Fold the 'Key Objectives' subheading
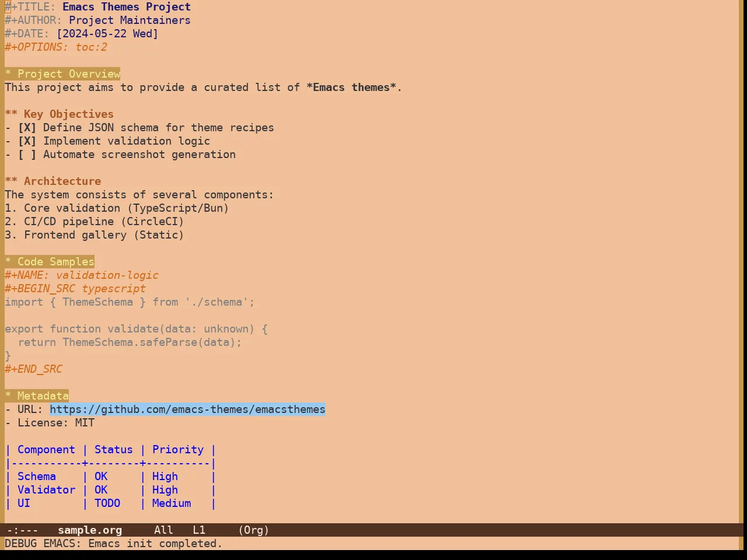Image resolution: width=747 pixels, height=560 pixels. (59, 114)
